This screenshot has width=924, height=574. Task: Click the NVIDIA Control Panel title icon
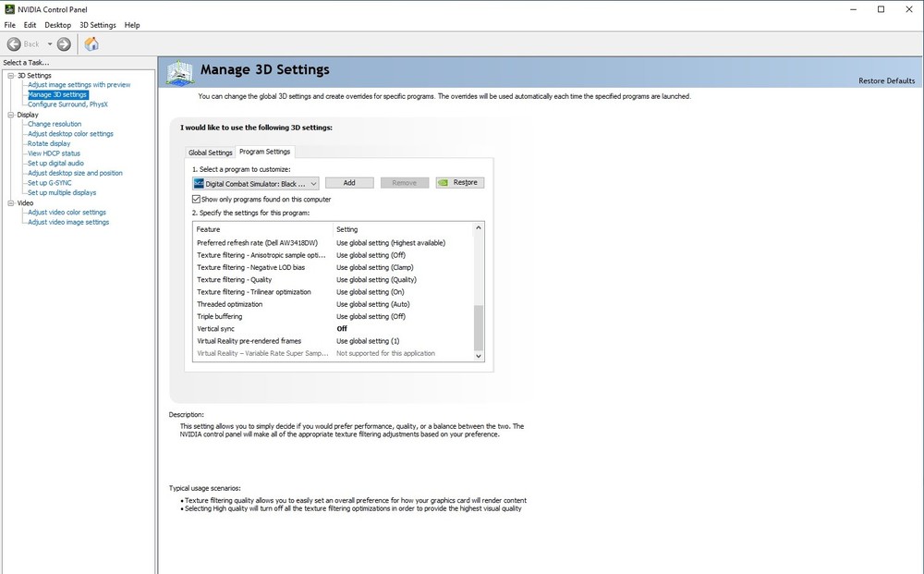[9, 9]
